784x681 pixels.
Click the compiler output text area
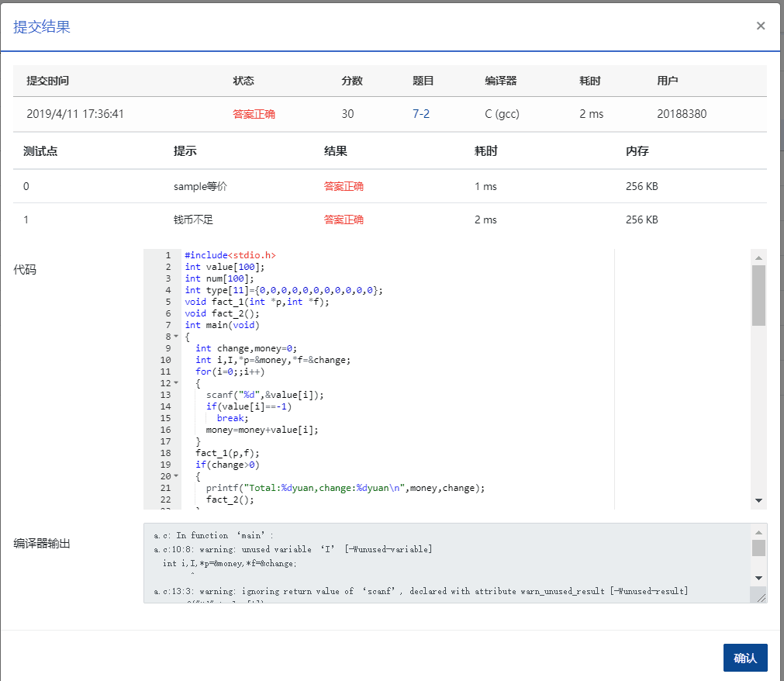[447, 563]
